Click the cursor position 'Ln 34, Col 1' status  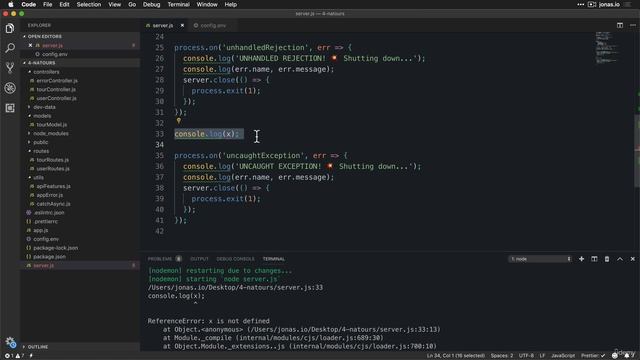click(456, 356)
